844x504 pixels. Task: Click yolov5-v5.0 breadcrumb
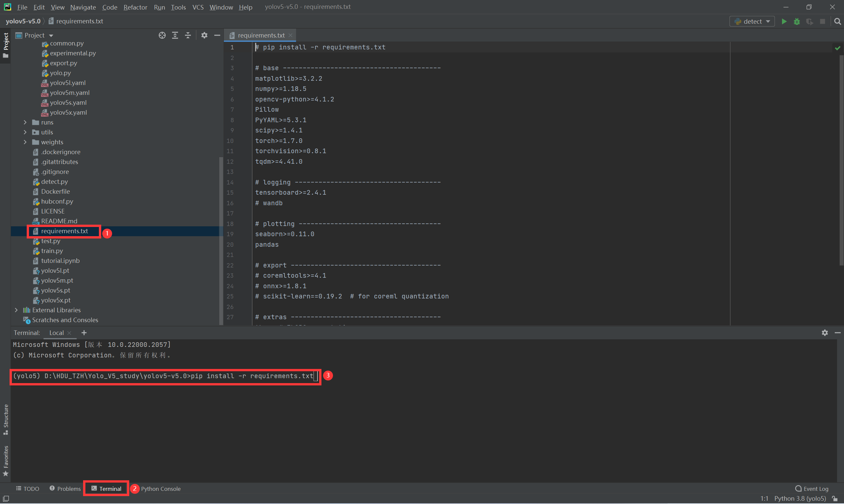pyautogui.click(x=23, y=21)
